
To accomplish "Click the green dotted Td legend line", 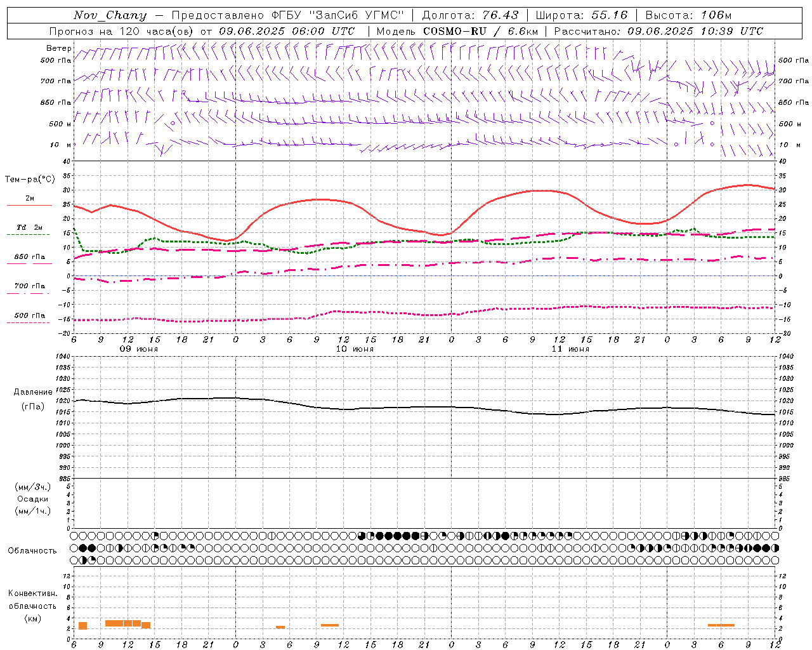I will click(x=28, y=235).
